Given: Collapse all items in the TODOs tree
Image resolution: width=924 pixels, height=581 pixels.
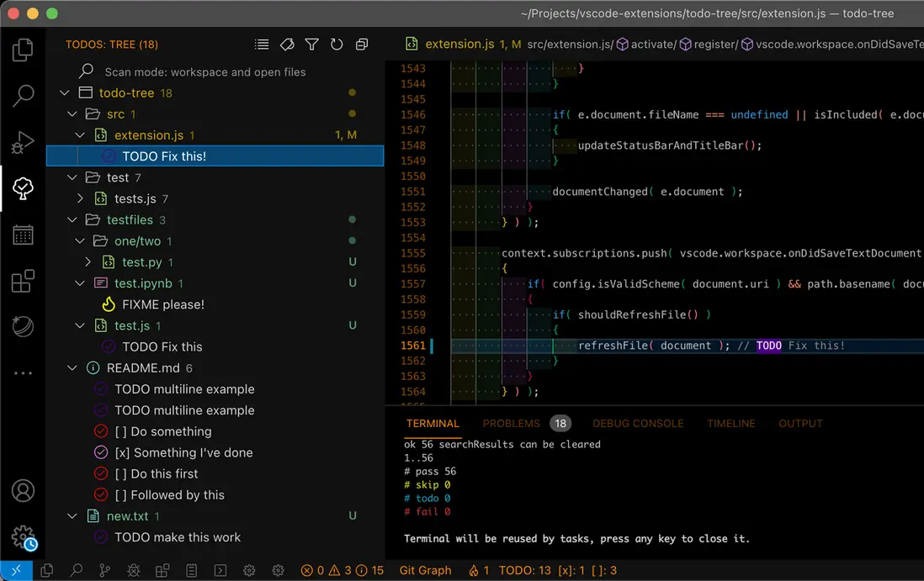Looking at the screenshot, I should pyautogui.click(x=362, y=45).
